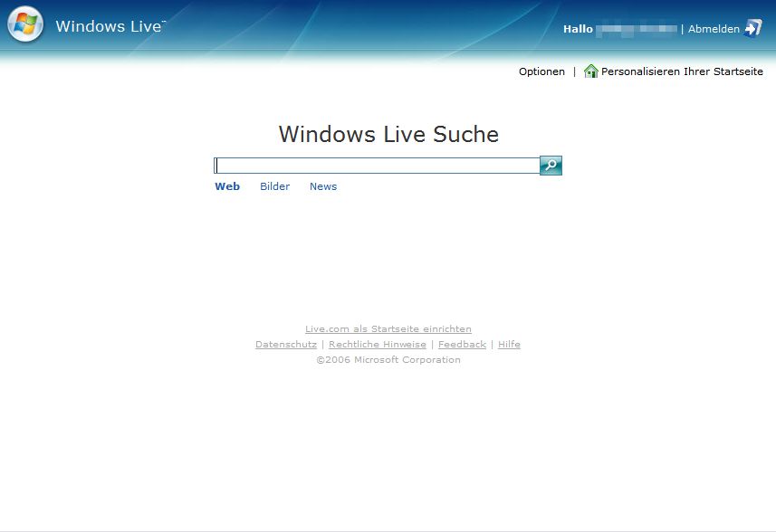The image size is (776, 532).
Task: Click the green house icon
Action: click(591, 71)
